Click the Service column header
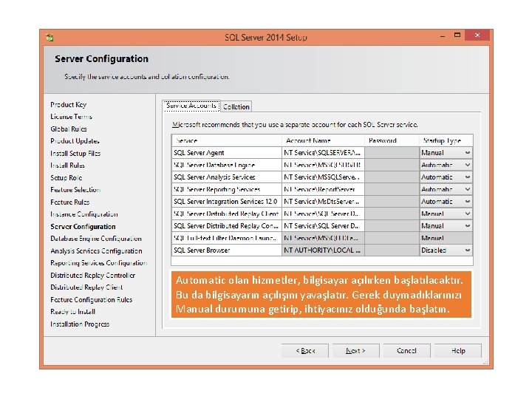 pos(227,140)
